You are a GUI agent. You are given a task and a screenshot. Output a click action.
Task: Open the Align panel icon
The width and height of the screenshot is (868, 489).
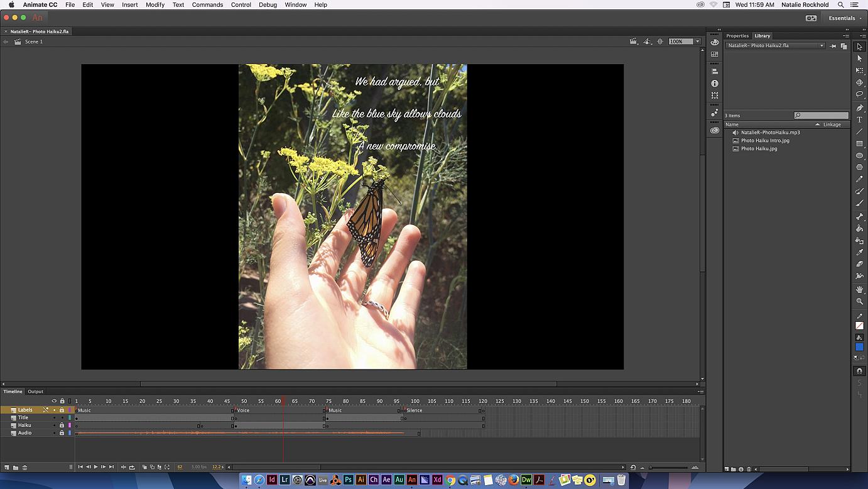(x=715, y=71)
